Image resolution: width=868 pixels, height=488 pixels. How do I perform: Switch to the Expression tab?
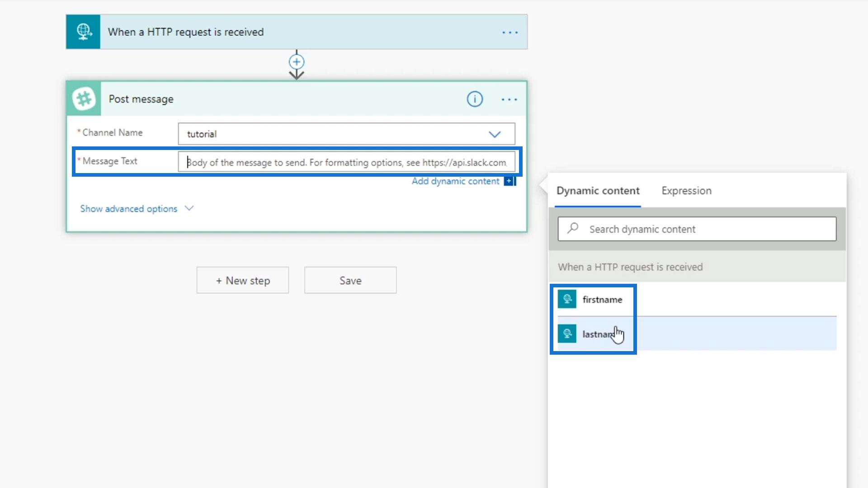686,191
